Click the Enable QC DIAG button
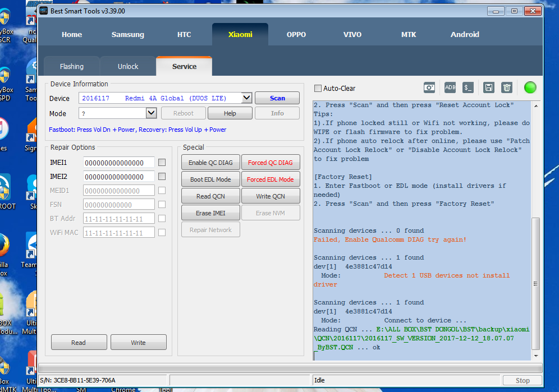Image resolution: width=559 pixels, height=392 pixels. 210,163
